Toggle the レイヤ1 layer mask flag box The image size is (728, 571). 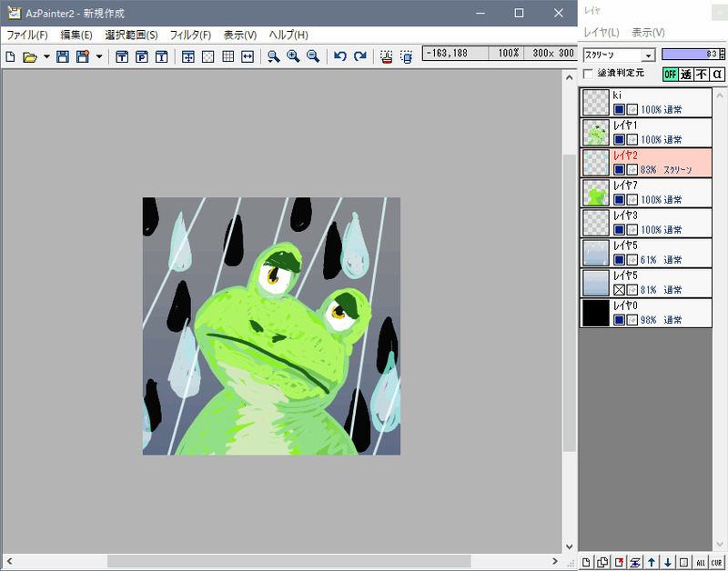[632, 140]
